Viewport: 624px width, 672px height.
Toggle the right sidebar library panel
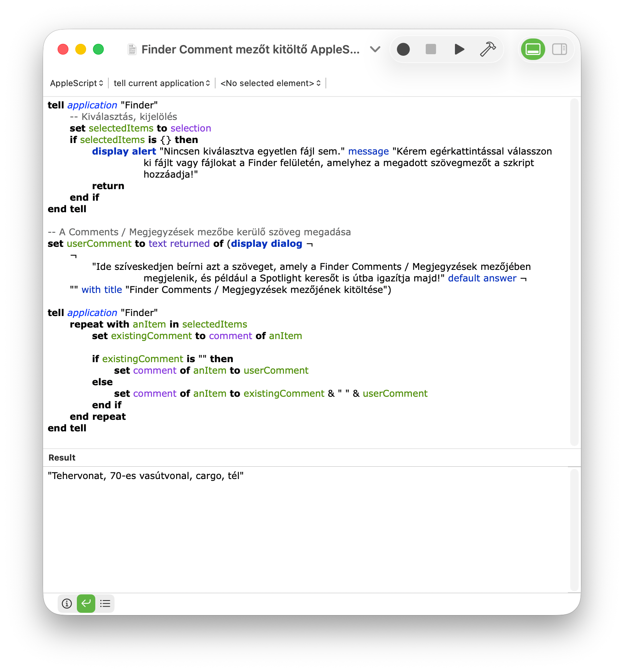tap(559, 50)
